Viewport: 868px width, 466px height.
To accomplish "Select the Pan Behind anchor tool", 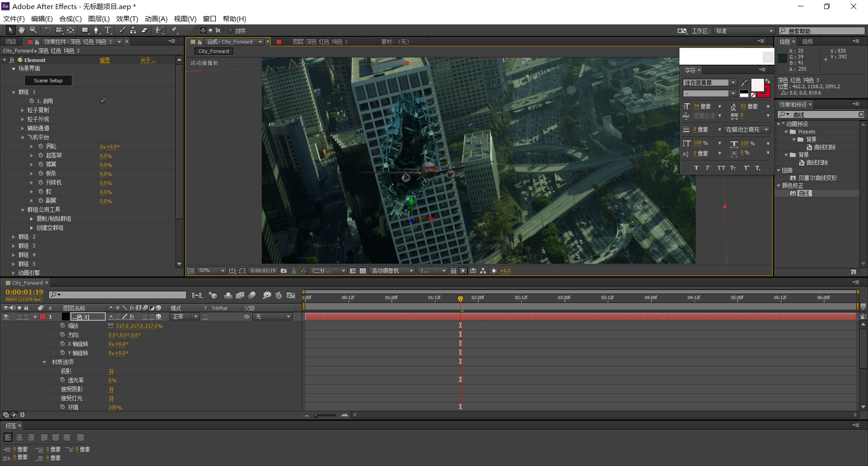I will point(71,30).
